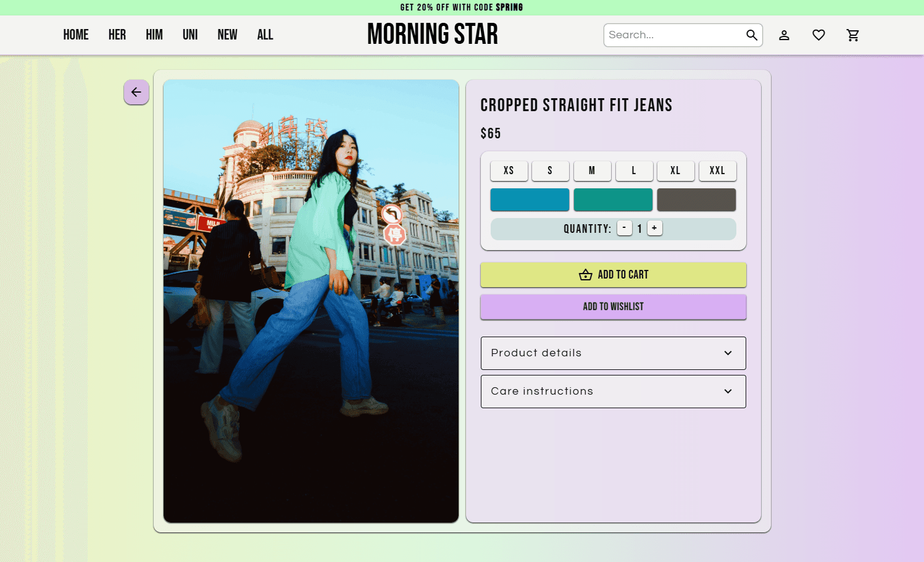
Task: Click the back arrow button above the photo
Action: [136, 92]
